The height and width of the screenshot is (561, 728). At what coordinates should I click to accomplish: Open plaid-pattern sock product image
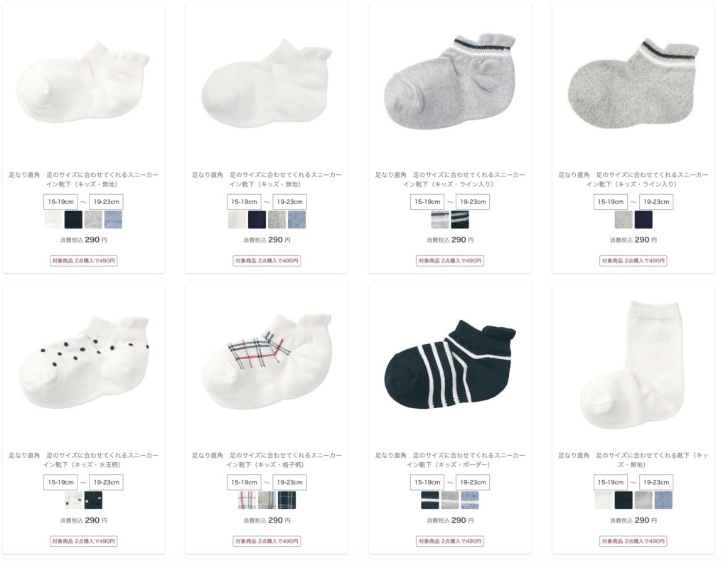coord(267,362)
